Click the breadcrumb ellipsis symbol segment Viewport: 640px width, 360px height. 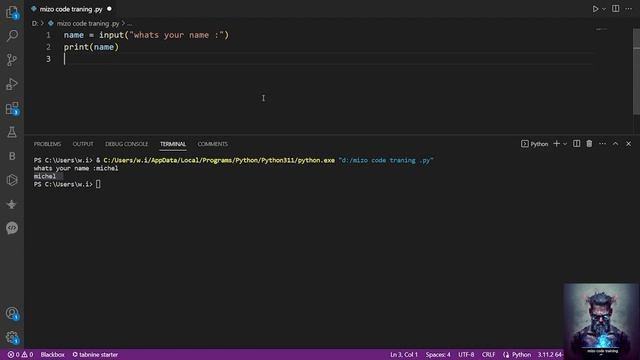pyautogui.click(x=130, y=24)
